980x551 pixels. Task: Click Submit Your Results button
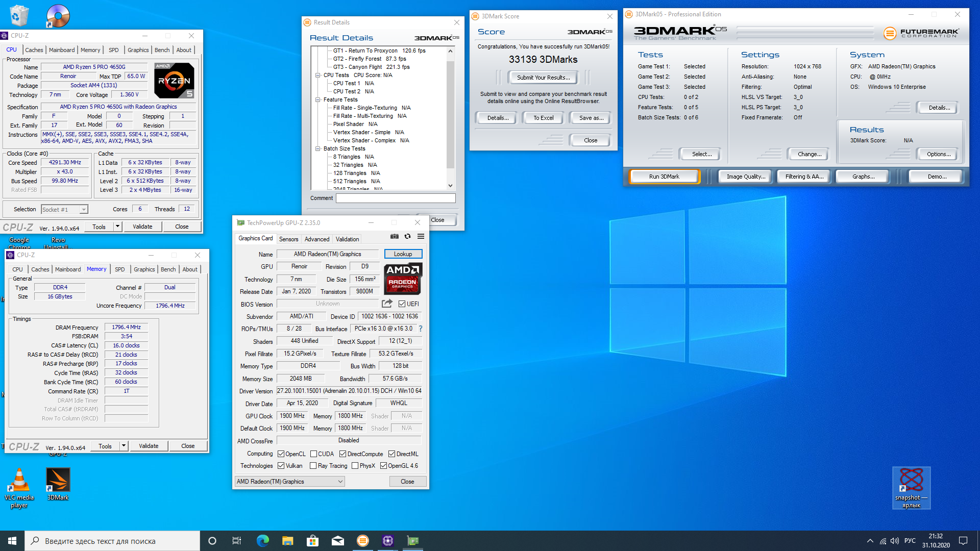tap(543, 78)
